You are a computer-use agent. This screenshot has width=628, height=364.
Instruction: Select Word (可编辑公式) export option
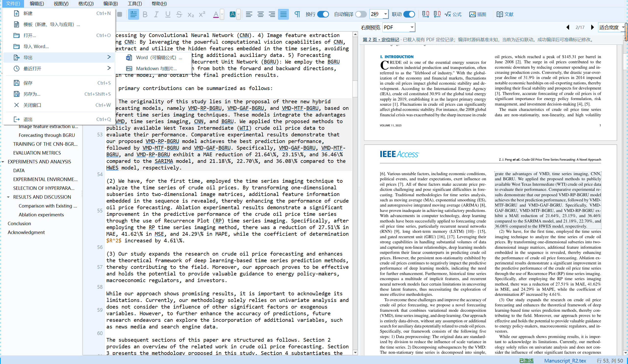(154, 58)
